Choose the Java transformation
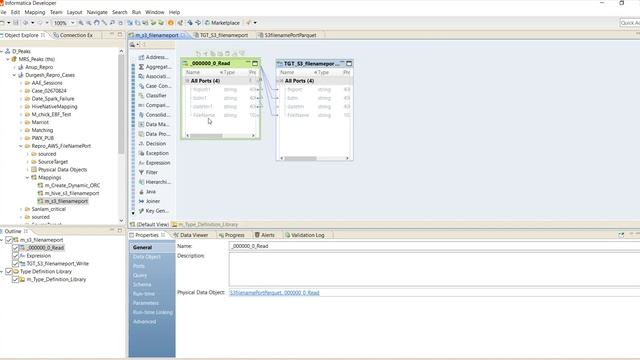The image size is (640, 360). pyautogui.click(x=147, y=192)
